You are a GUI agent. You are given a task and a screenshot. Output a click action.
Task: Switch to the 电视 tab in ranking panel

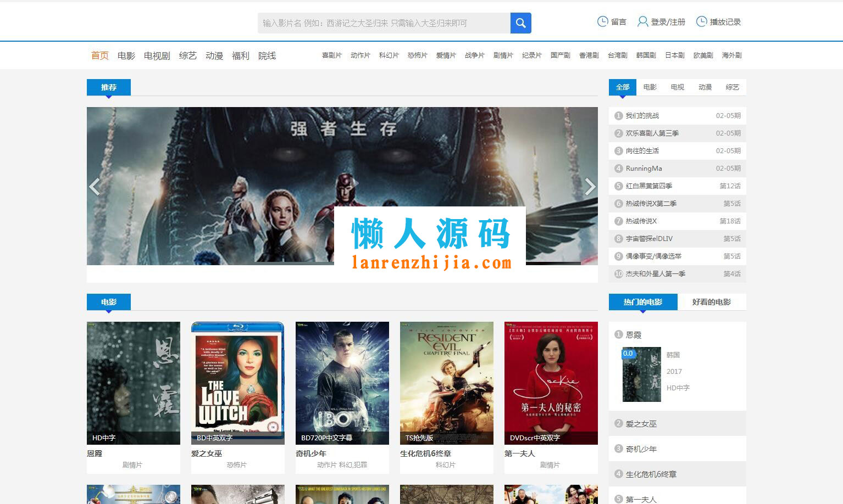pyautogui.click(x=677, y=87)
